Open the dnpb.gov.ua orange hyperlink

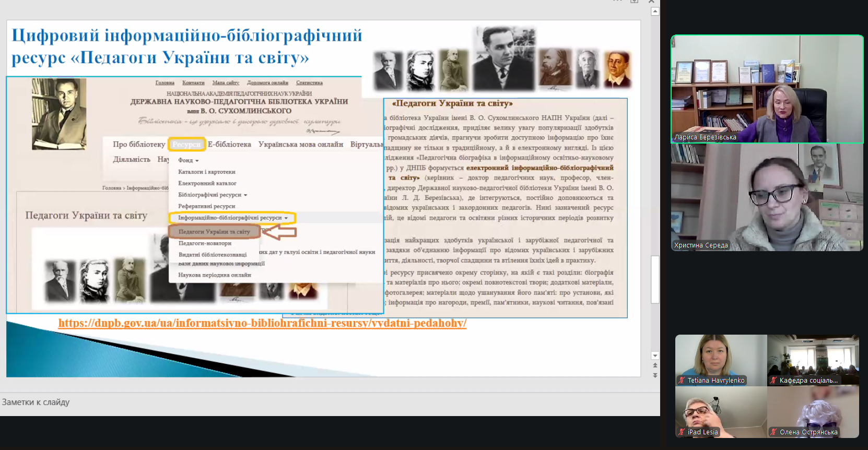point(262,323)
